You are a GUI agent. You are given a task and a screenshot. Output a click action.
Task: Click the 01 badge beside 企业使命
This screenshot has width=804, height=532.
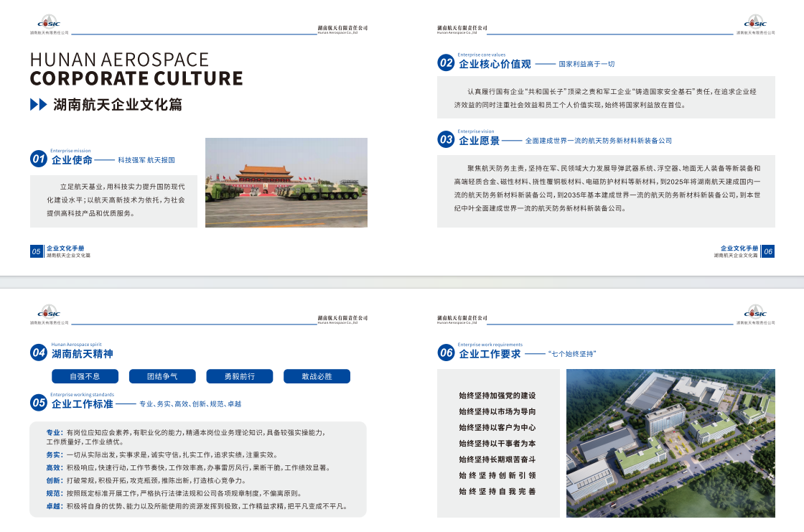click(x=39, y=159)
